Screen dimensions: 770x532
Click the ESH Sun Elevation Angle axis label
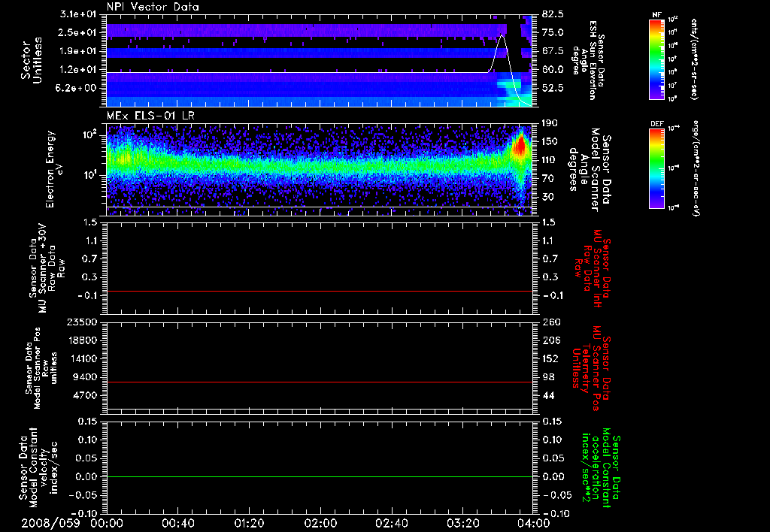(594, 60)
